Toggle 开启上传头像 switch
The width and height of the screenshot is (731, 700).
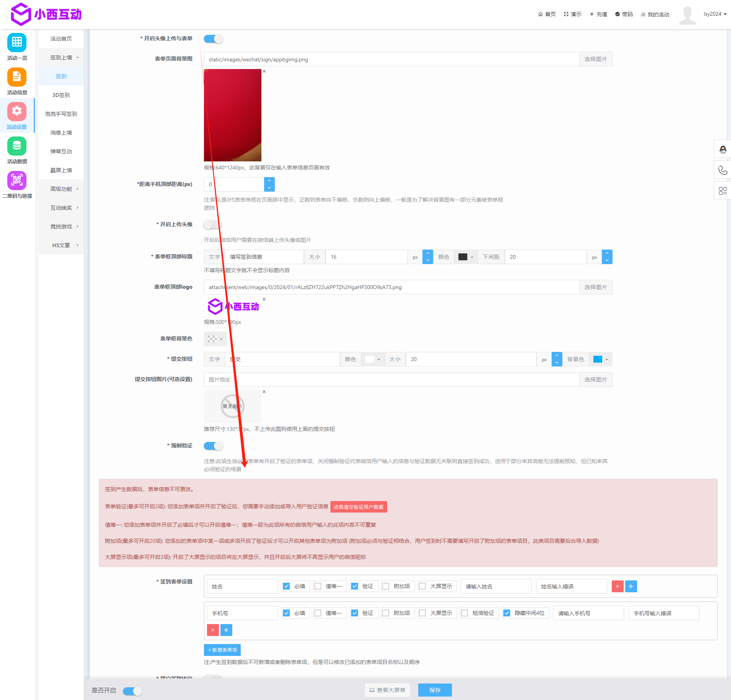click(213, 225)
